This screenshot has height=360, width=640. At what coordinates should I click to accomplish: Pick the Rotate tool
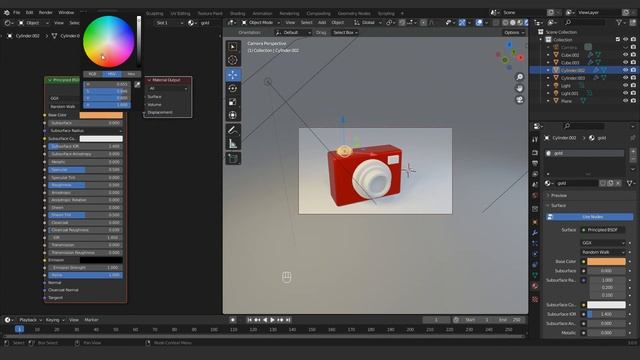pos(233,88)
